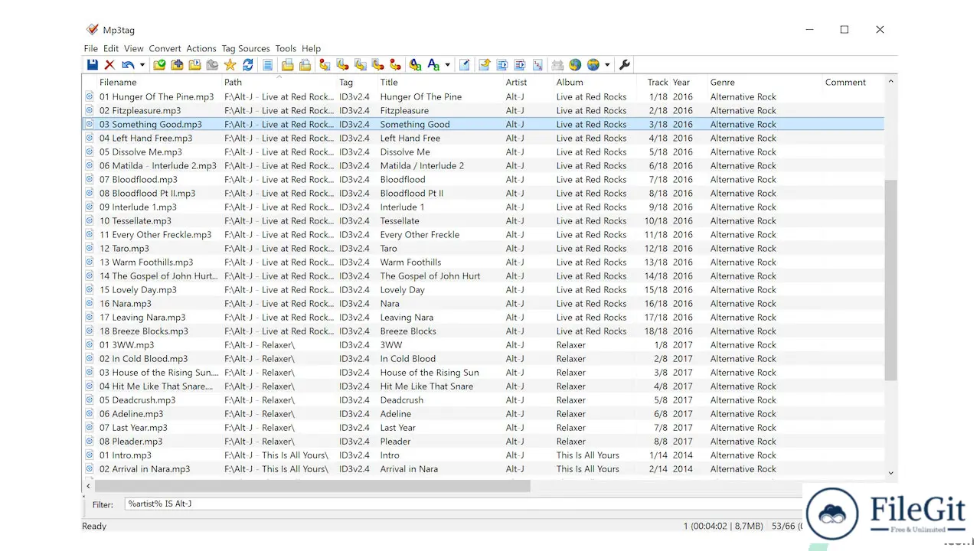Screen dimensions: 980x551
Task: Click the Tag to Filename converter icon
Action: coord(325,65)
